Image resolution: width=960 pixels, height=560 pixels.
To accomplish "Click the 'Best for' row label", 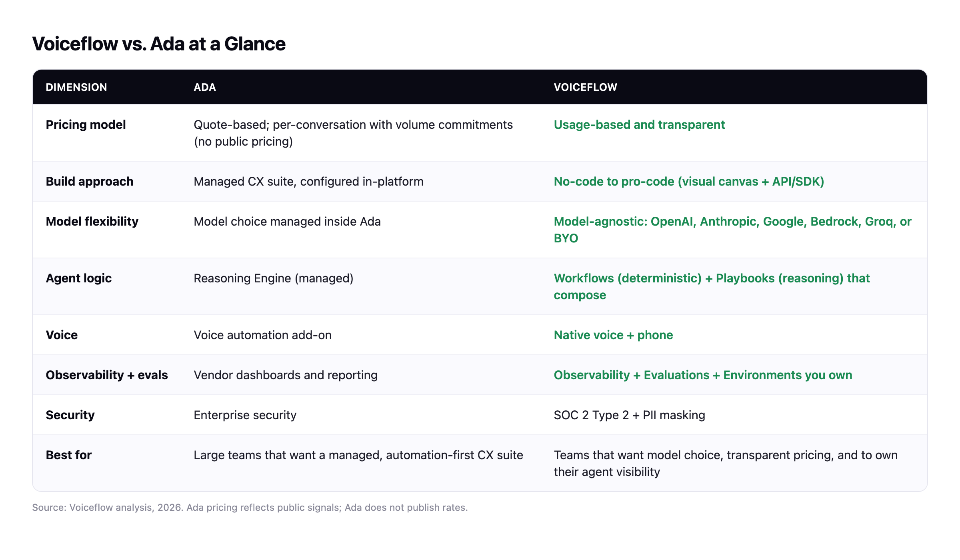I will coord(69,455).
